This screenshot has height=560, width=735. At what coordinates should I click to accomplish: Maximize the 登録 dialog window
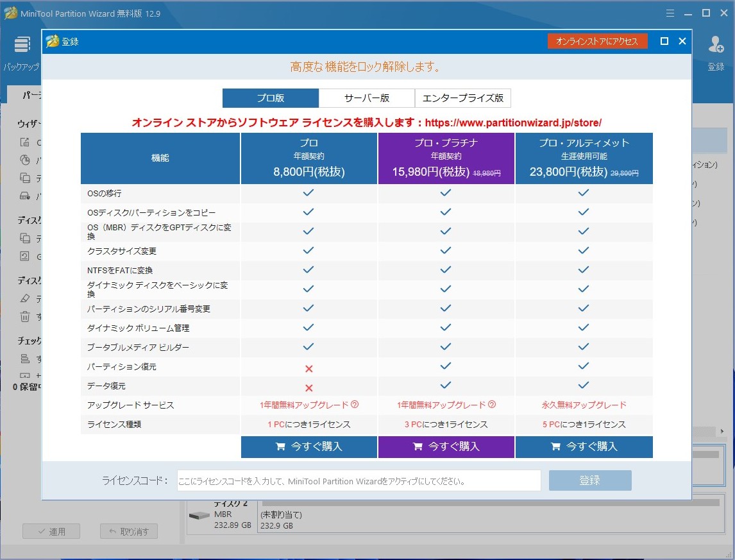tap(664, 41)
